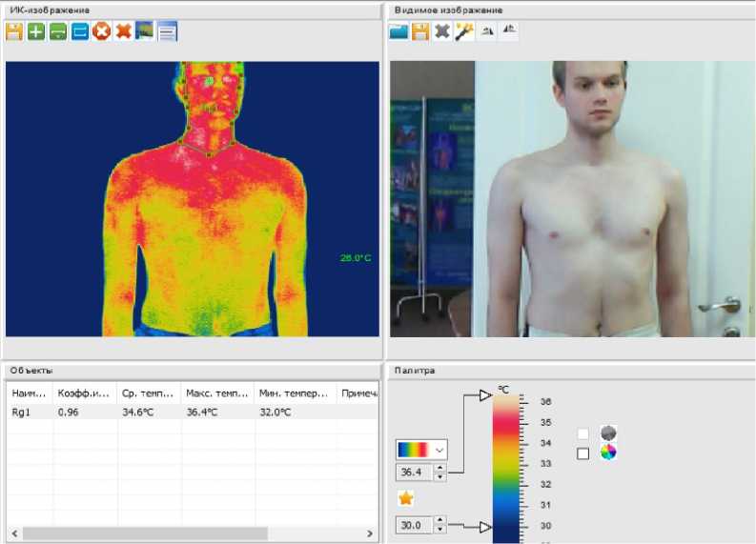Viewport: 756px width, 544px height.
Task: Toggle the grayscale palette checkbox
Action: pyautogui.click(x=583, y=433)
